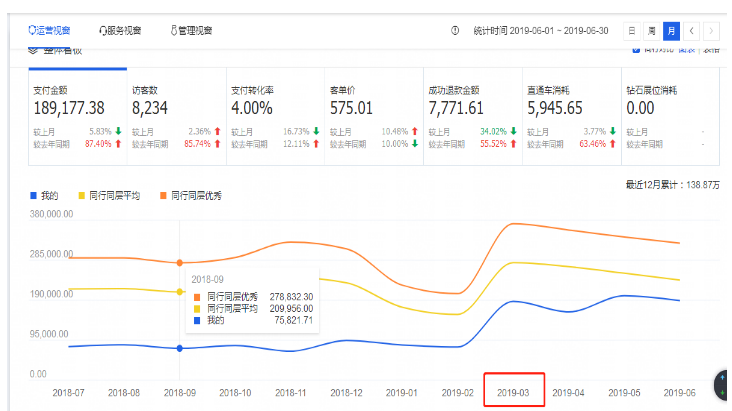Toggle the 同行同层平均 legend series
732x411 pixels.
pyautogui.click(x=109, y=196)
